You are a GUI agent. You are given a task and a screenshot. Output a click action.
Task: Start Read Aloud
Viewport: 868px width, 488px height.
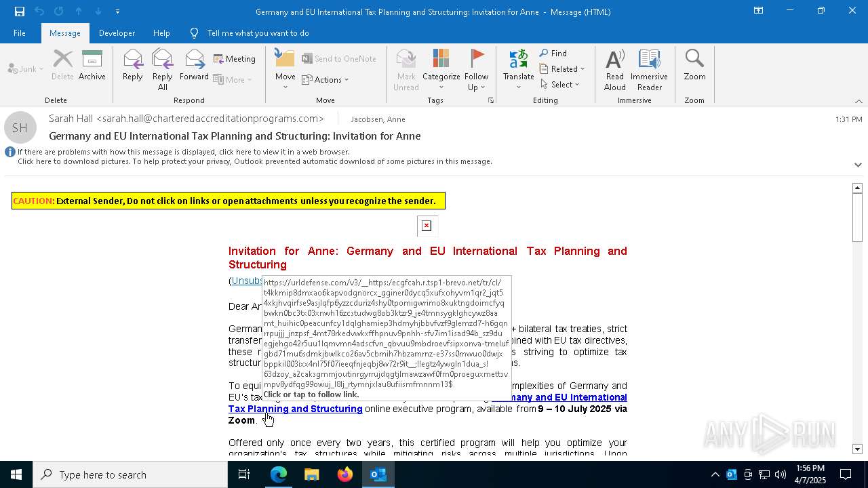click(x=615, y=69)
